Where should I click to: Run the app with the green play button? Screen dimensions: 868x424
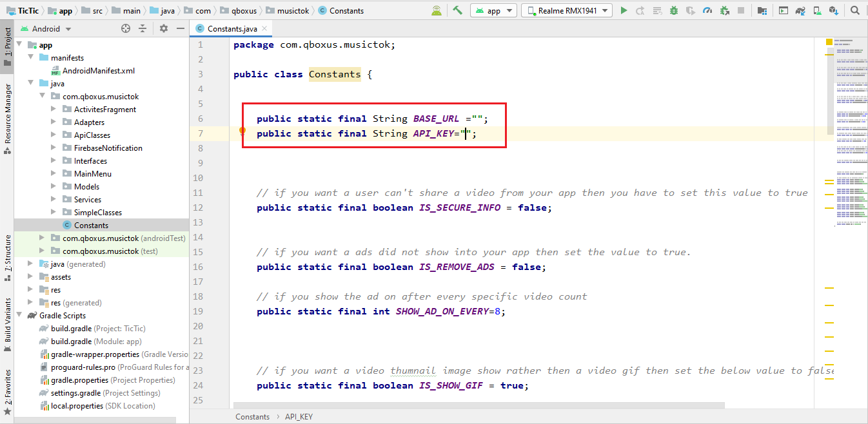(624, 10)
